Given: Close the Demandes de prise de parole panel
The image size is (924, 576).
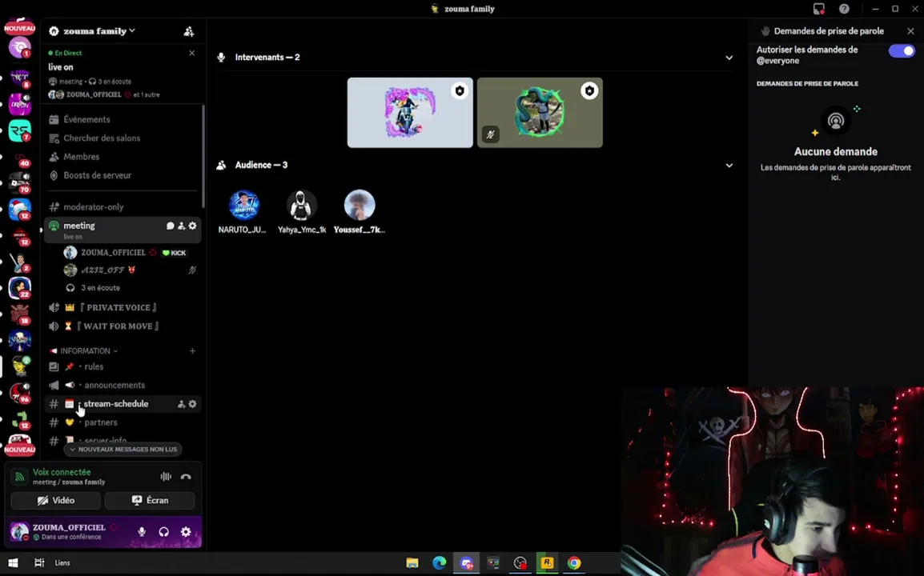Looking at the screenshot, I should (910, 31).
